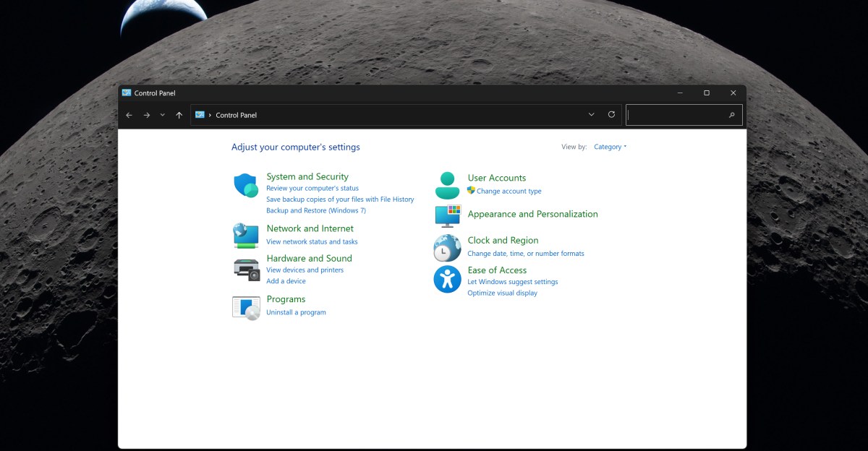This screenshot has height=451, width=868.
Task: Click the Programs icon
Action: click(x=246, y=306)
